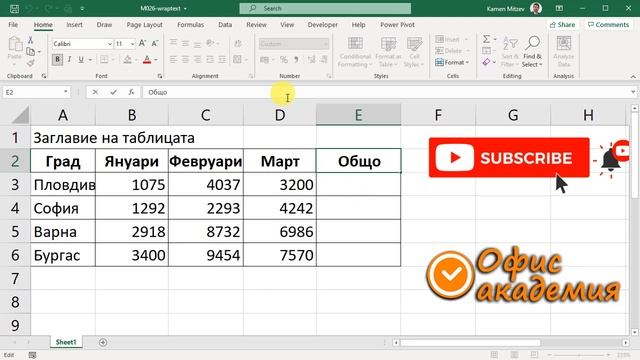Open the Font settings dialog launcher
Screen dimensions: 640x360
click(x=160, y=76)
